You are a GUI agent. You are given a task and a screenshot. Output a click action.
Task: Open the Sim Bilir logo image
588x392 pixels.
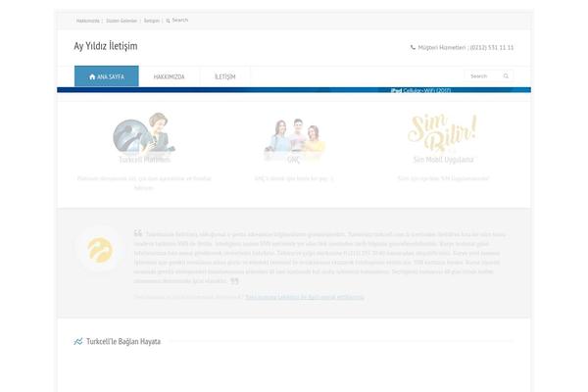[x=443, y=132]
